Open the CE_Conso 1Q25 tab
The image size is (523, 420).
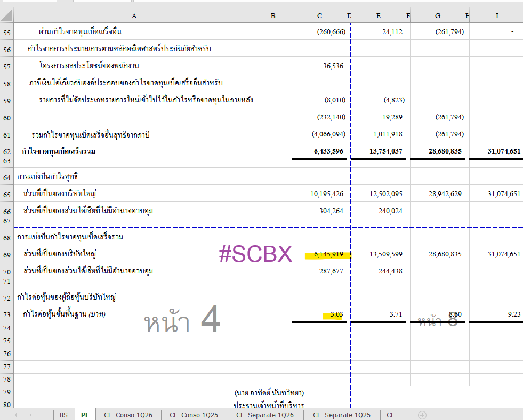tap(194, 415)
